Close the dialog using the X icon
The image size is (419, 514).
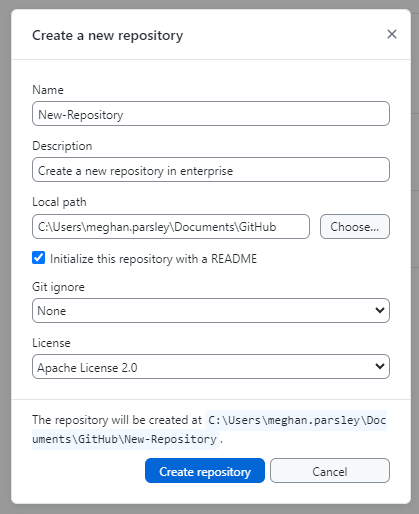click(x=392, y=34)
